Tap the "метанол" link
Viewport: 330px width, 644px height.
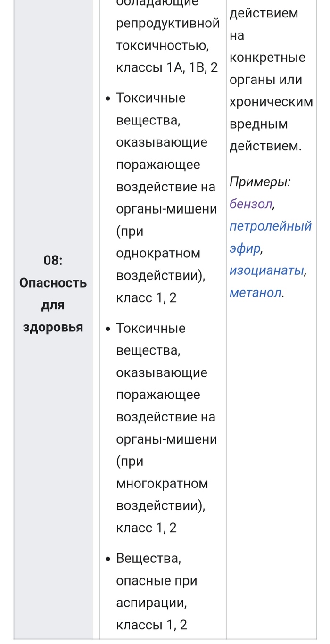tap(256, 293)
